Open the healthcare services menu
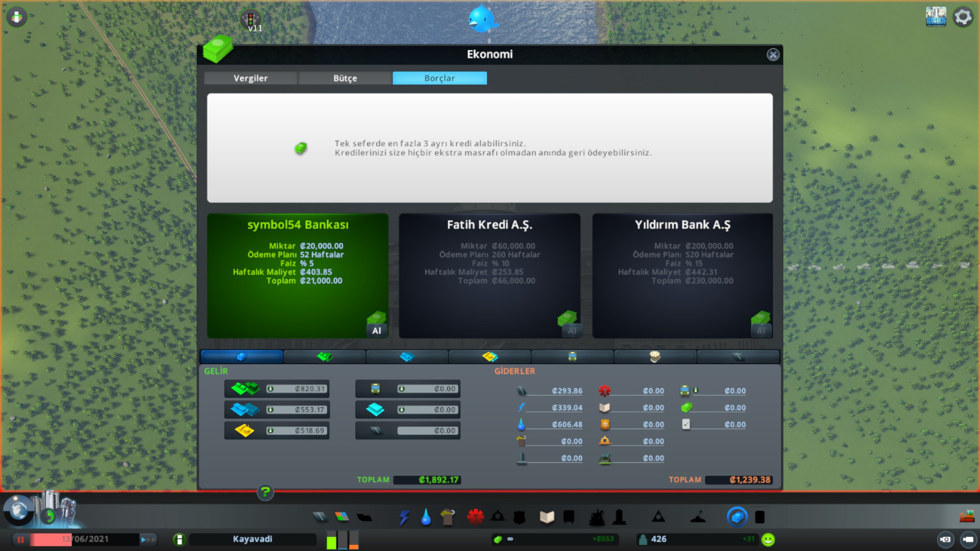This screenshot has width=980, height=551. pyautogui.click(x=475, y=517)
